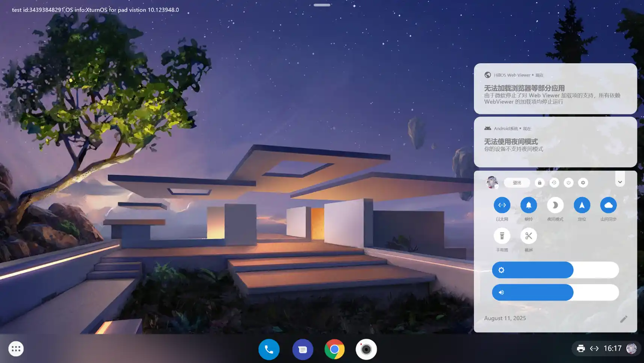Open the app drawer grid icon
The image size is (644, 363).
tap(16, 349)
